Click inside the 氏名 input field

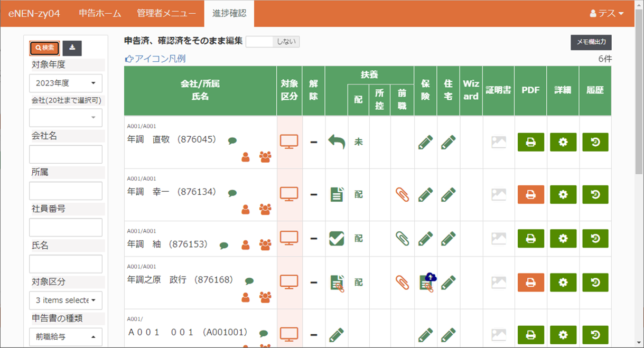pyautogui.click(x=66, y=264)
